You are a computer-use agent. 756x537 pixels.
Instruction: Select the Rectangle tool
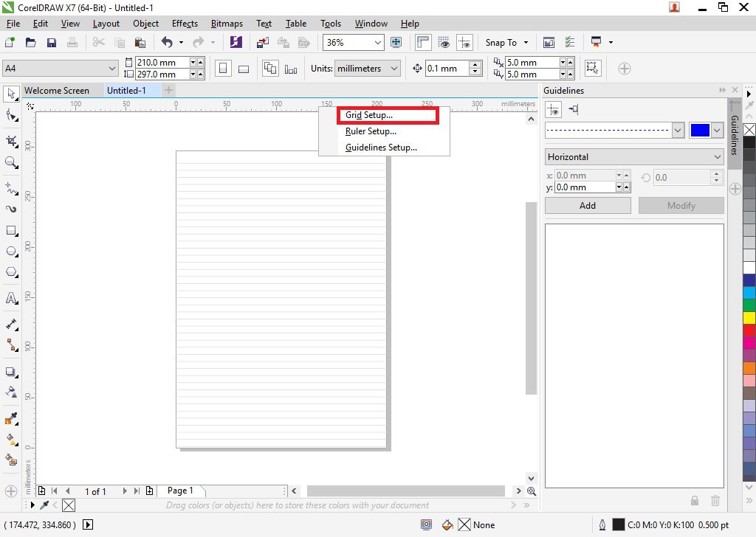(11, 231)
